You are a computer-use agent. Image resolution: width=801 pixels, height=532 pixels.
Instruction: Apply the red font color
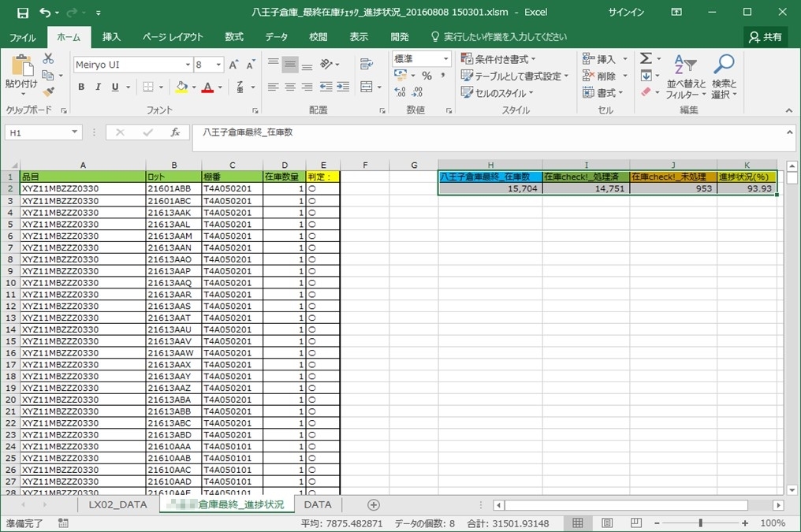(x=207, y=87)
